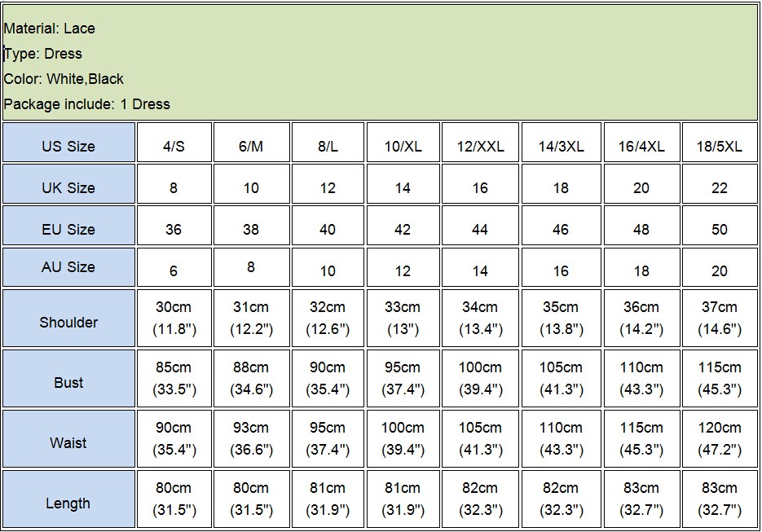Click the Package include: 1 Dress line

(86, 104)
